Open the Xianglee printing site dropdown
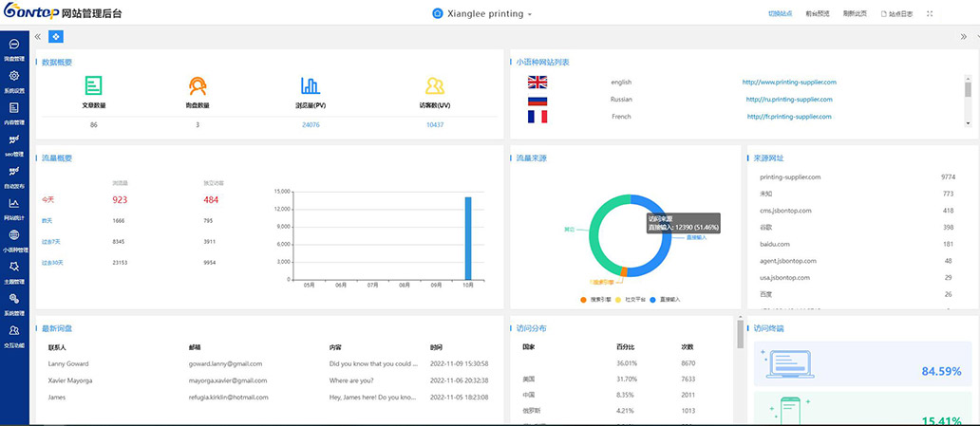This screenshot has width=980, height=426. 482,14
